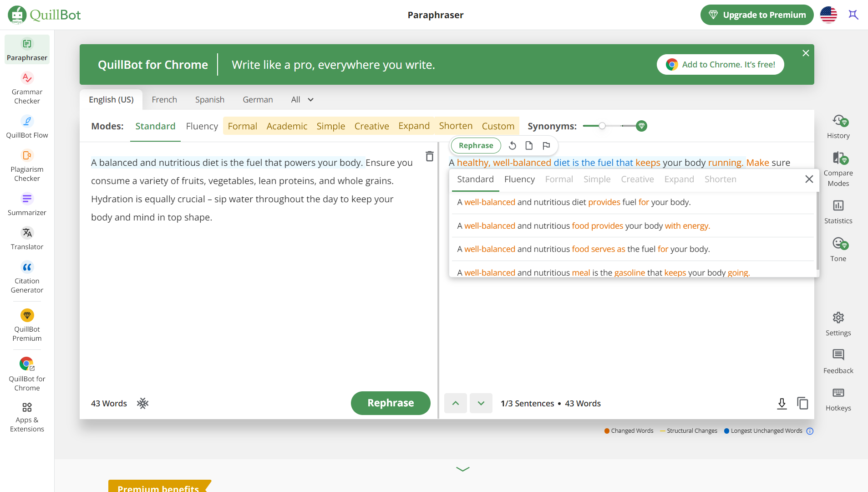Choose Standard mode
Image resolution: width=868 pixels, height=492 pixels.
155,126
